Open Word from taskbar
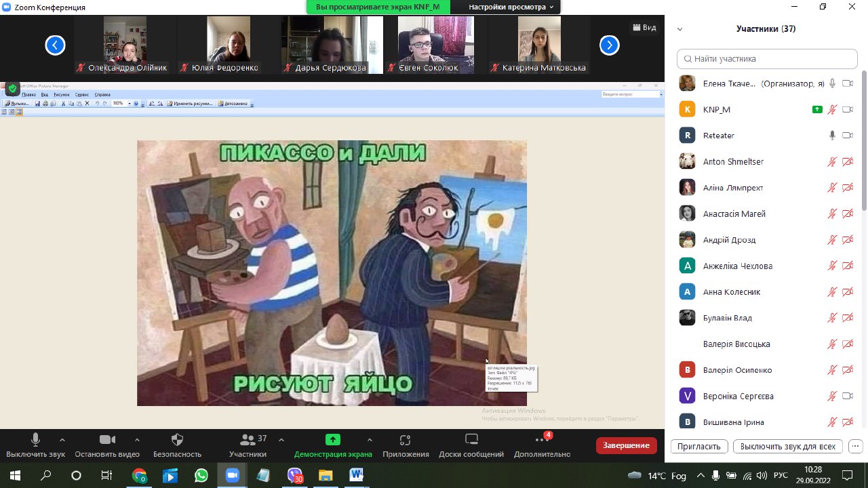This screenshot has height=488, width=868. pyautogui.click(x=357, y=475)
